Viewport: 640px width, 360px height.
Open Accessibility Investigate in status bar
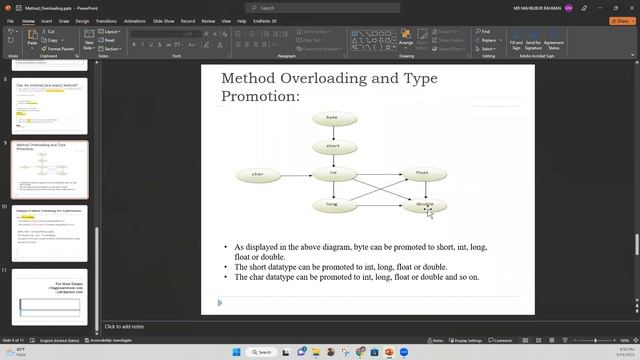point(108,340)
